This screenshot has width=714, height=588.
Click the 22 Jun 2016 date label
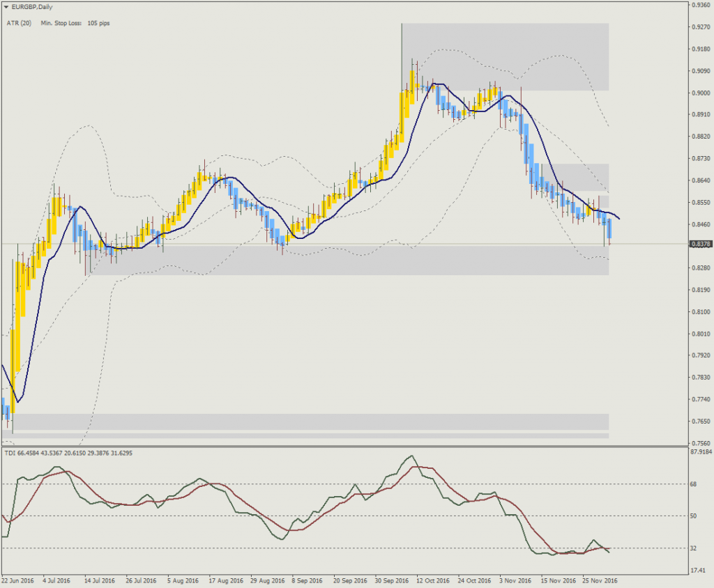[19, 580]
